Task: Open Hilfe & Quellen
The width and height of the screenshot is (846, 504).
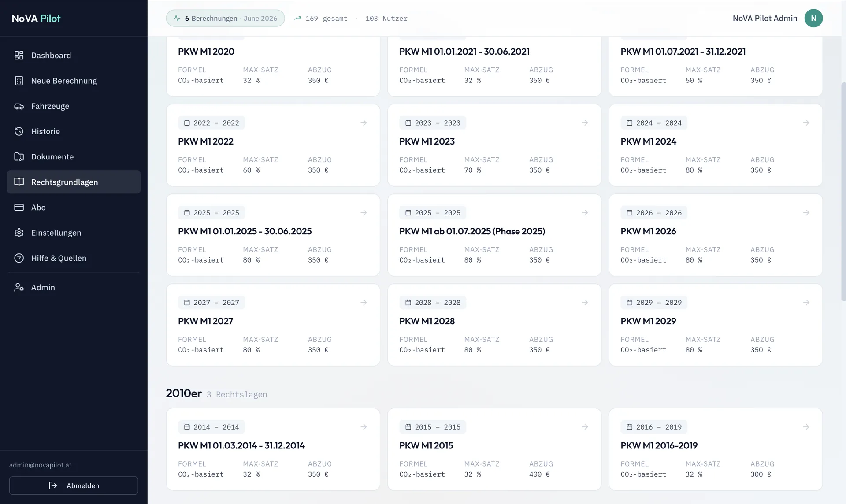Action: 74,258
